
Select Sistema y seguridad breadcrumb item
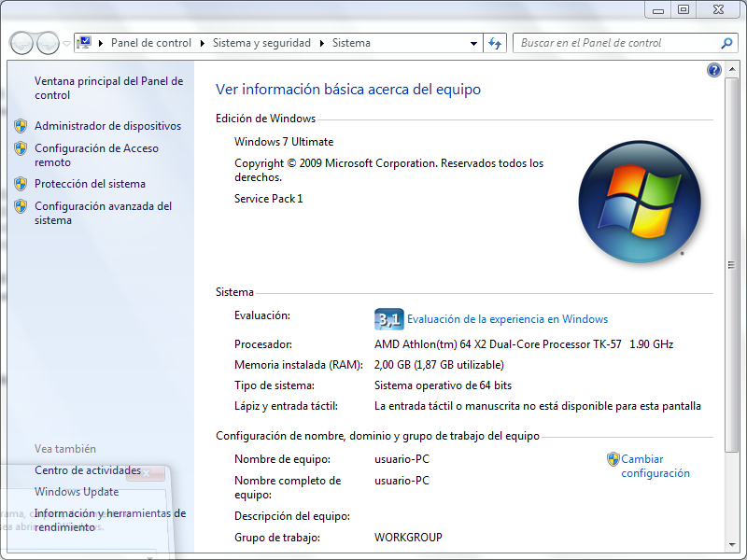(261, 43)
